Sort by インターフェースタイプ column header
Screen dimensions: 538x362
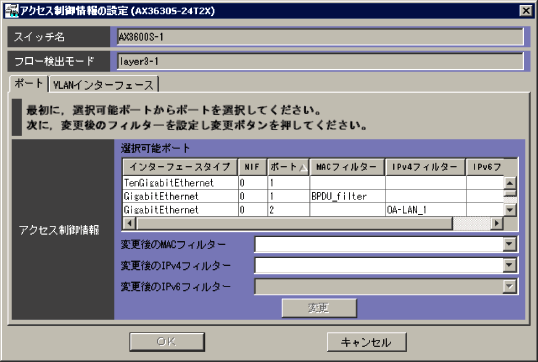pos(180,167)
